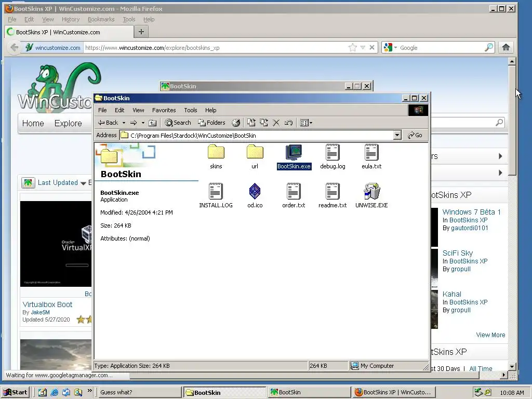Switch to BootSkins XP Firefox taskbar button
The height and width of the screenshot is (399, 532).
(x=394, y=392)
